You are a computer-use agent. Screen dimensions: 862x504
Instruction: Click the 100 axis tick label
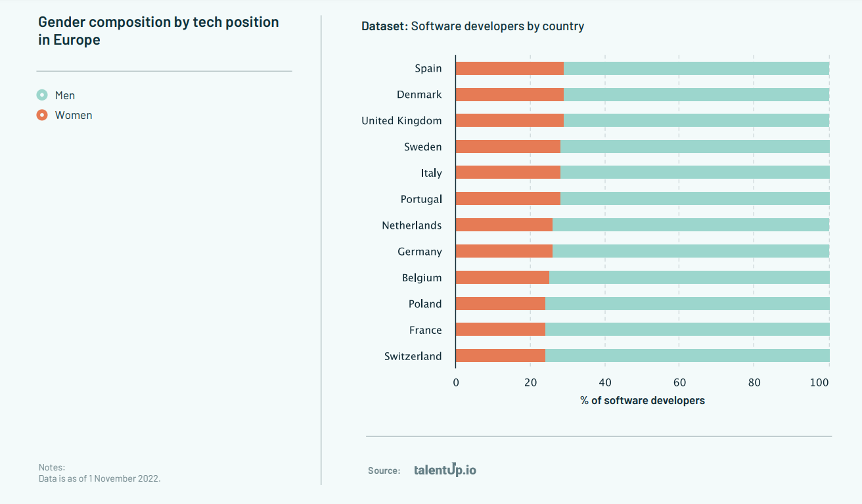[x=820, y=382]
